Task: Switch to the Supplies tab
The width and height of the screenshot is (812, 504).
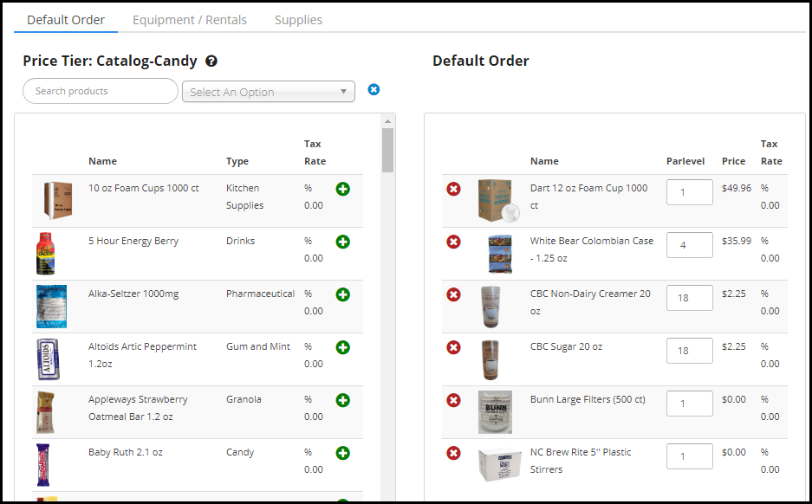Action: 298,20
